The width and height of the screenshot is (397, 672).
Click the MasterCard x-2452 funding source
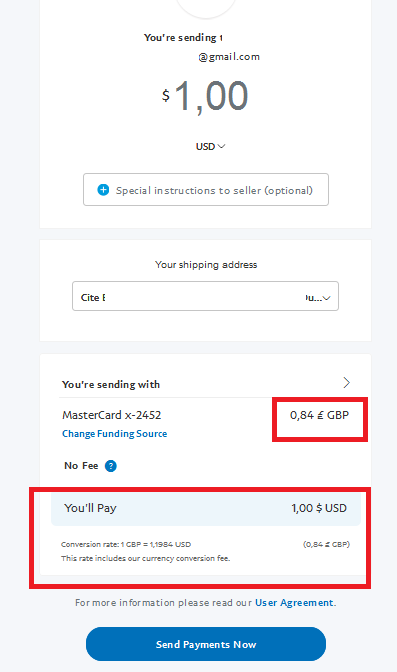tap(111, 415)
